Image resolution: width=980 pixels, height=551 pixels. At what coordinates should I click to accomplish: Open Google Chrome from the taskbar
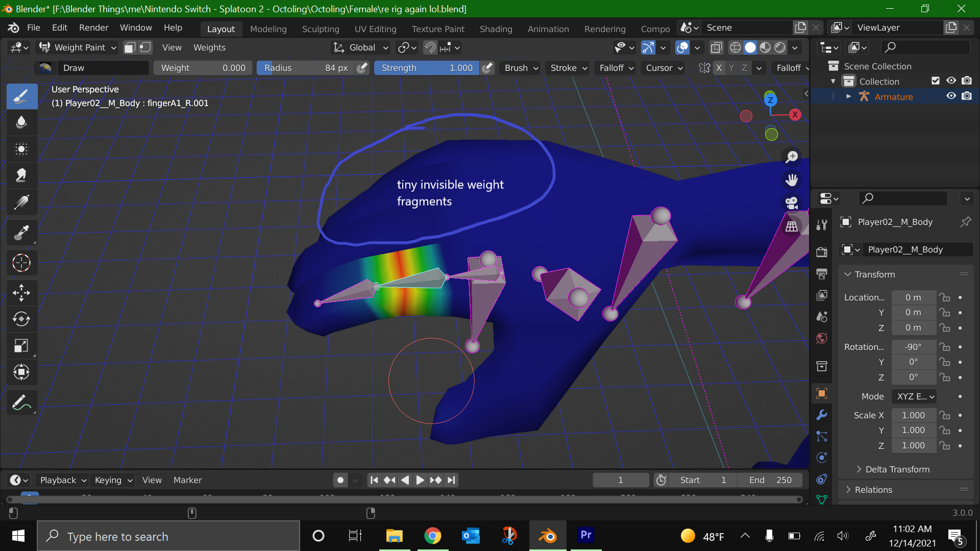click(x=432, y=536)
